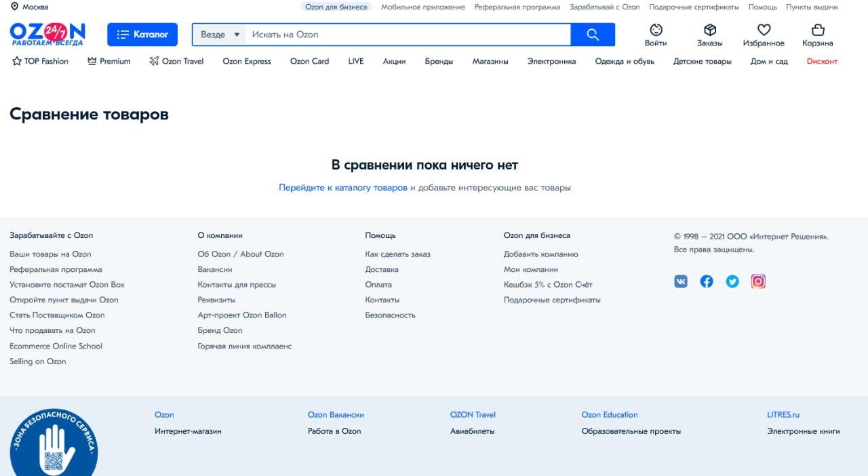Click Вакансии under О компании
Viewport: 868px width, 476px height.
click(x=215, y=269)
